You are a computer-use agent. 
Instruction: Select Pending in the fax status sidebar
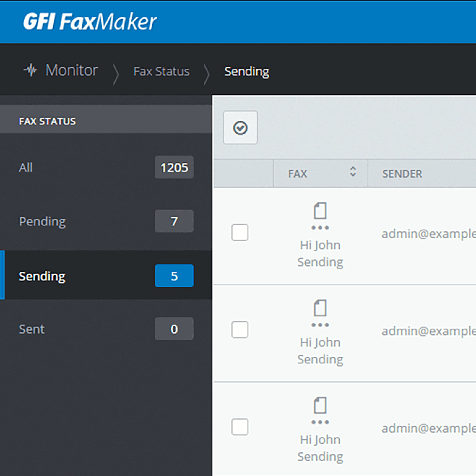[42, 221]
